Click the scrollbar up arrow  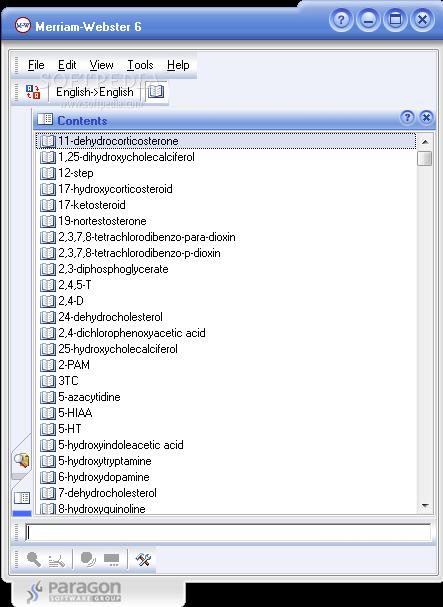coord(425,142)
